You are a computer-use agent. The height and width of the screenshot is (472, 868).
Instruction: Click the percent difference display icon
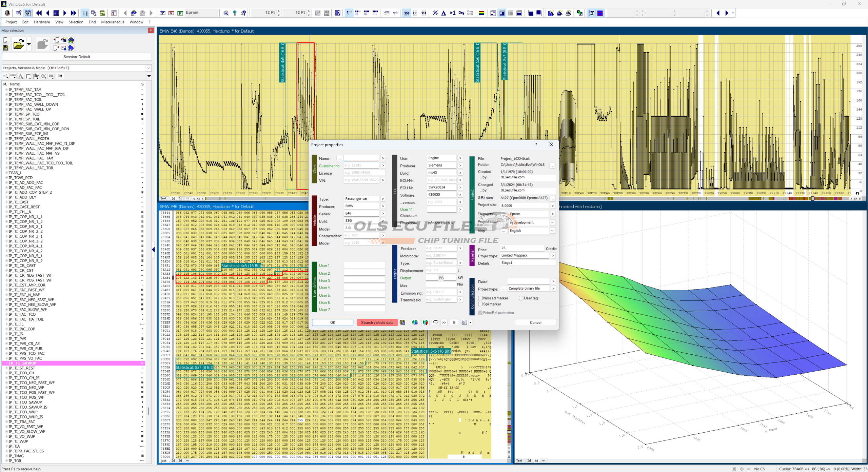(435, 13)
